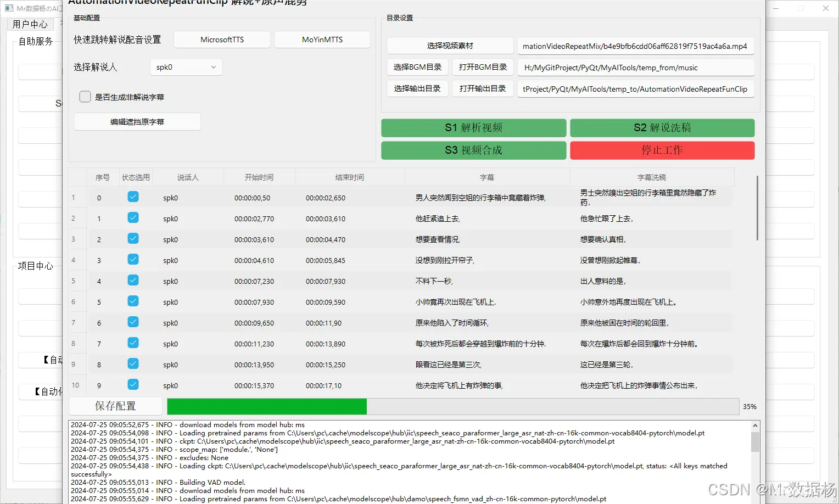Uncheck the status checkbox for row 6

tap(133, 322)
